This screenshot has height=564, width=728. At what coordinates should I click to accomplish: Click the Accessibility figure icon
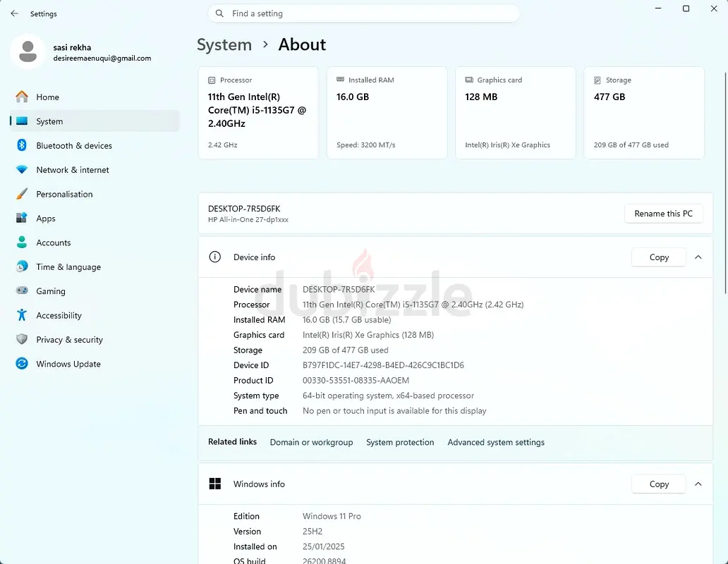click(22, 315)
